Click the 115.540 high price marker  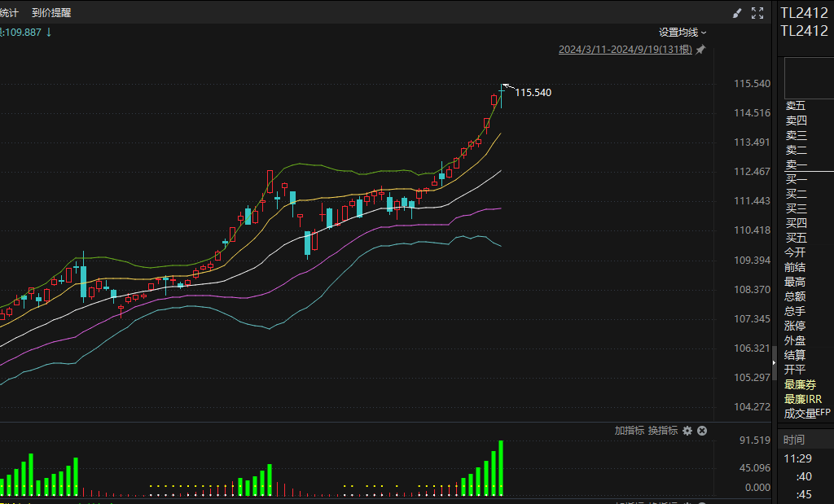pyautogui.click(x=533, y=93)
